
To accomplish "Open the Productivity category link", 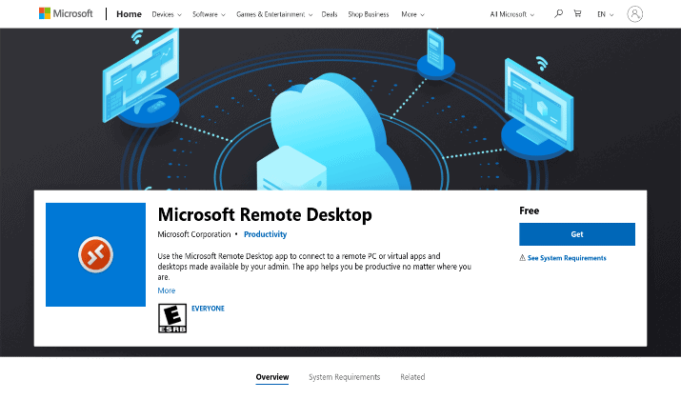I will click(x=265, y=234).
